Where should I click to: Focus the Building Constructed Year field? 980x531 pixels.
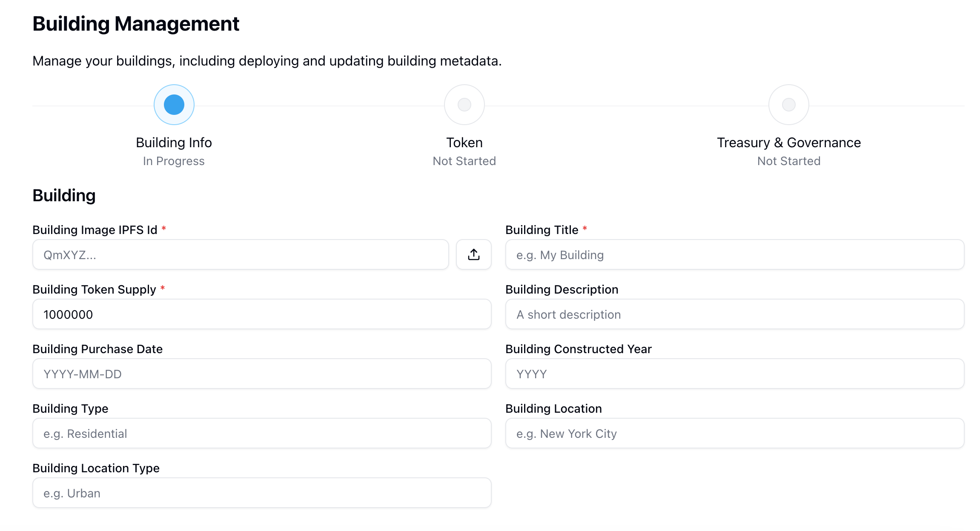point(734,374)
